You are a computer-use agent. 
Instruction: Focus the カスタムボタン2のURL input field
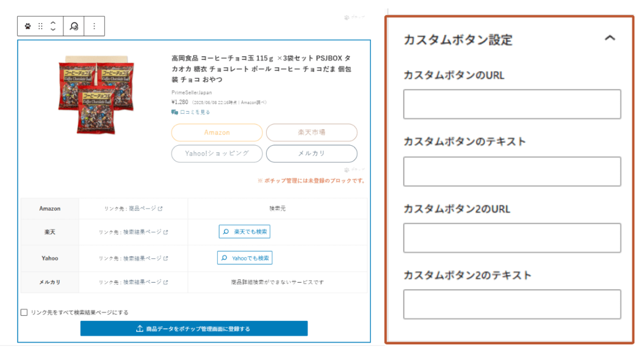click(512, 238)
